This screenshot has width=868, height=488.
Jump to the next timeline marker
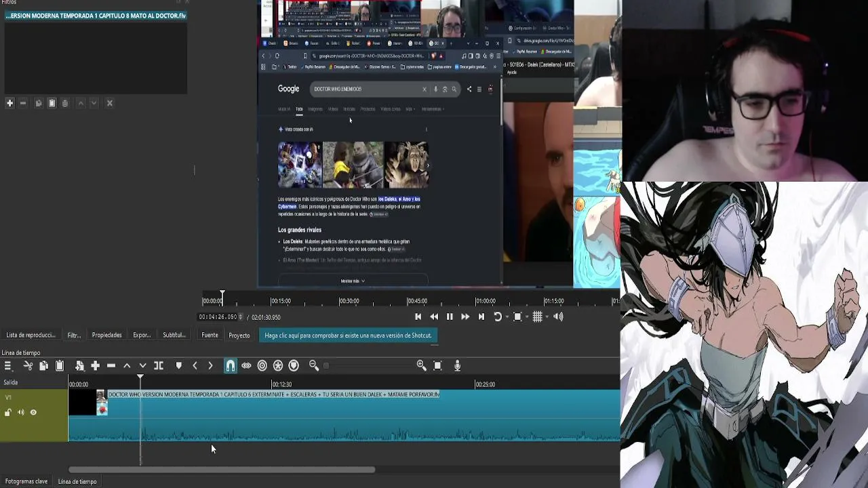click(x=210, y=366)
